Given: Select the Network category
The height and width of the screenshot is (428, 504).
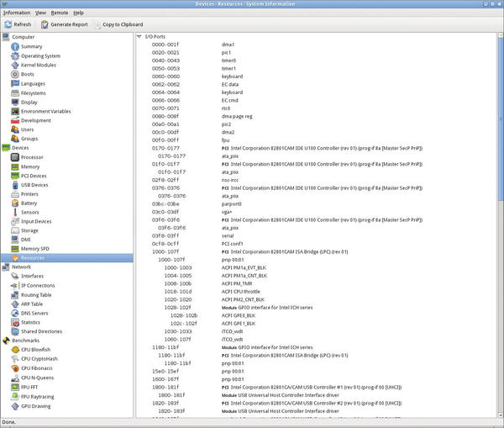Looking at the screenshot, I should point(22,267).
